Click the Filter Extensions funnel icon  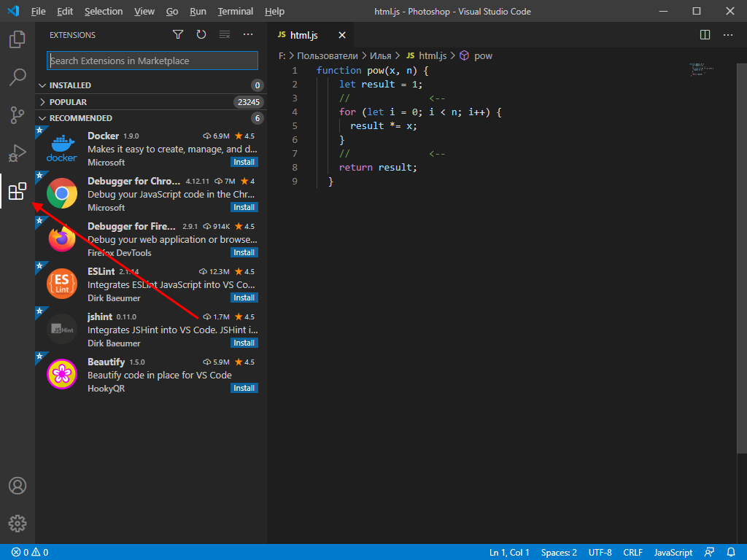click(x=177, y=34)
